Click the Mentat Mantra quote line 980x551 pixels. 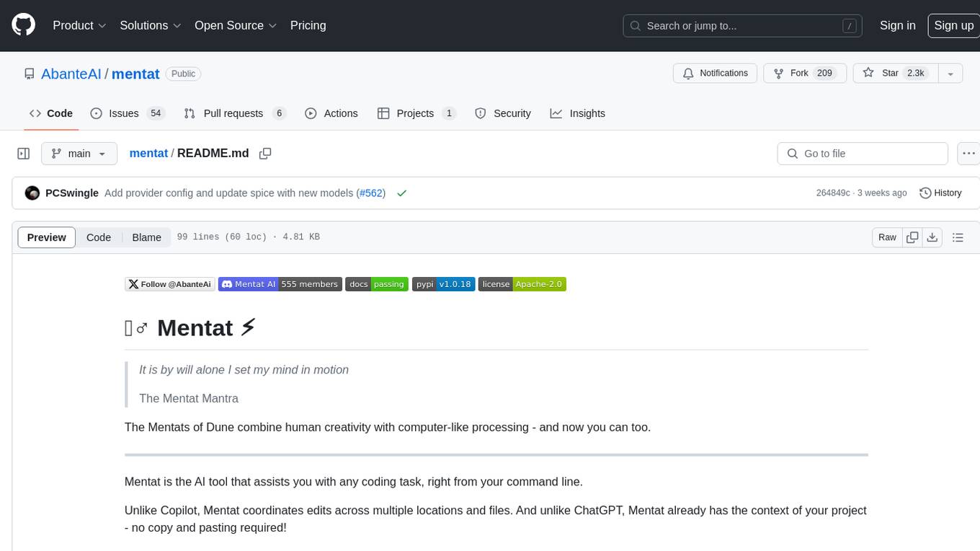pyautogui.click(x=189, y=398)
